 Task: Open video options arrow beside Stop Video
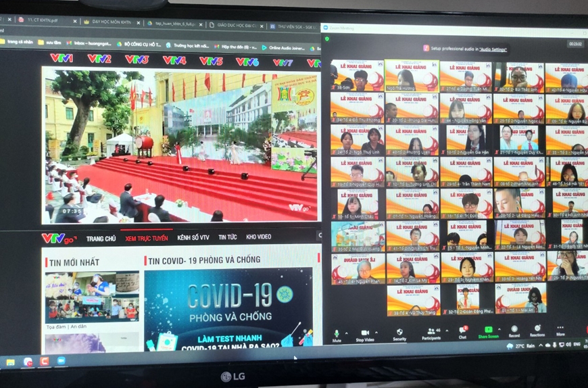tap(376, 332)
